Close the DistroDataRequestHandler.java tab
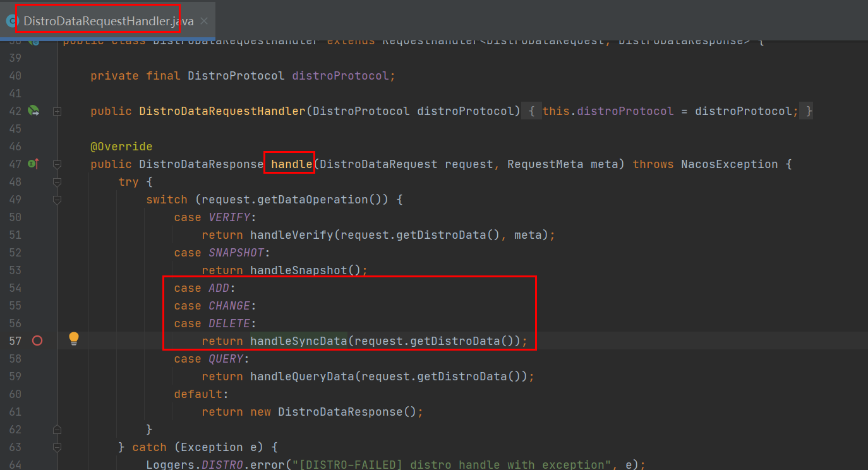868x470 pixels. [204, 21]
